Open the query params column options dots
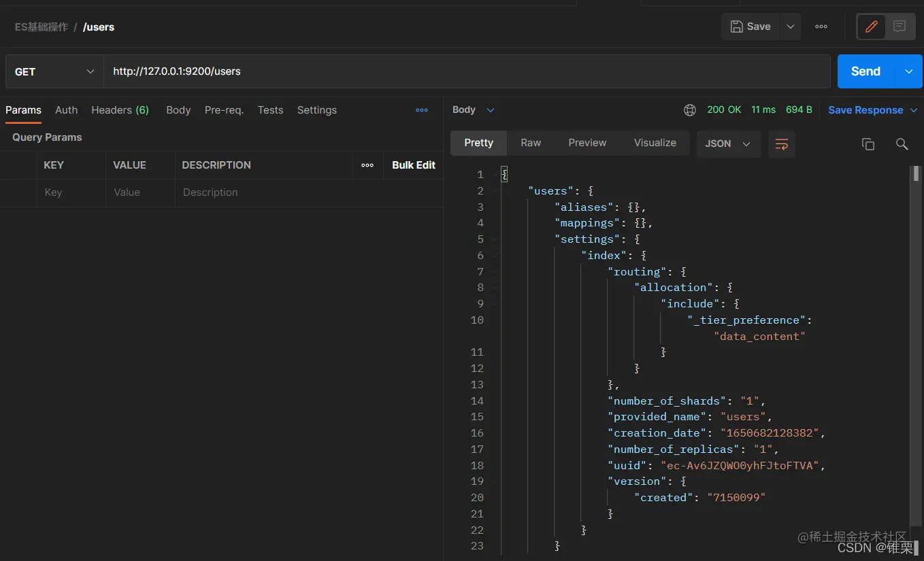This screenshot has width=924, height=561. tap(367, 165)
